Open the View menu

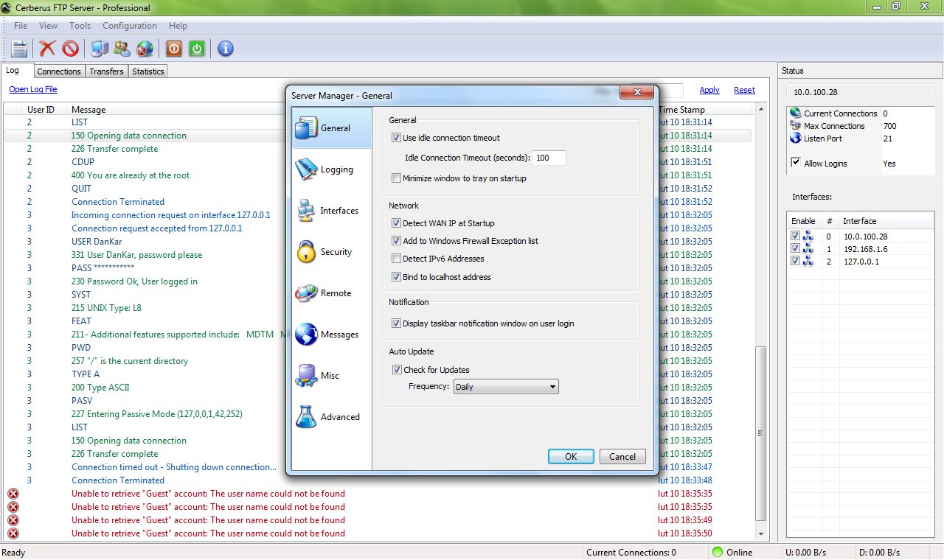pos(48,26)
